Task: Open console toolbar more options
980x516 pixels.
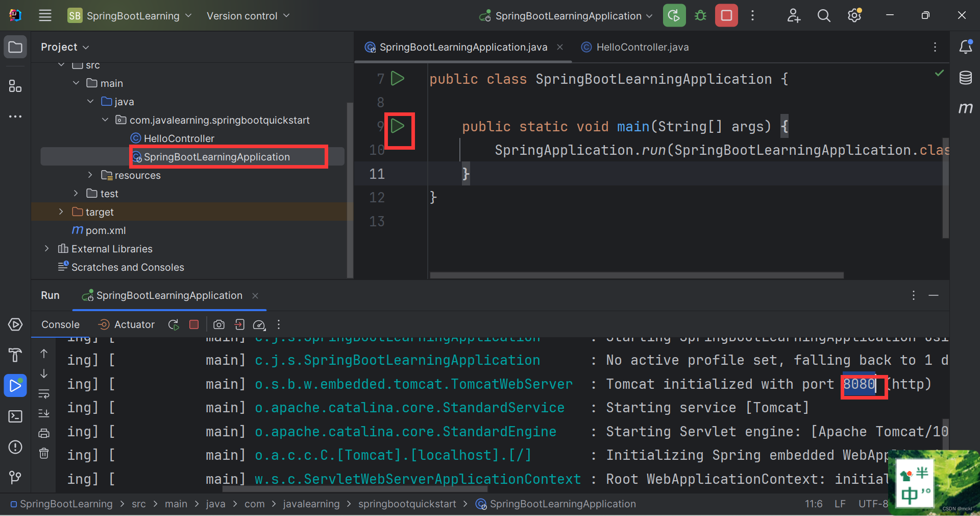Action: (279, 324)
